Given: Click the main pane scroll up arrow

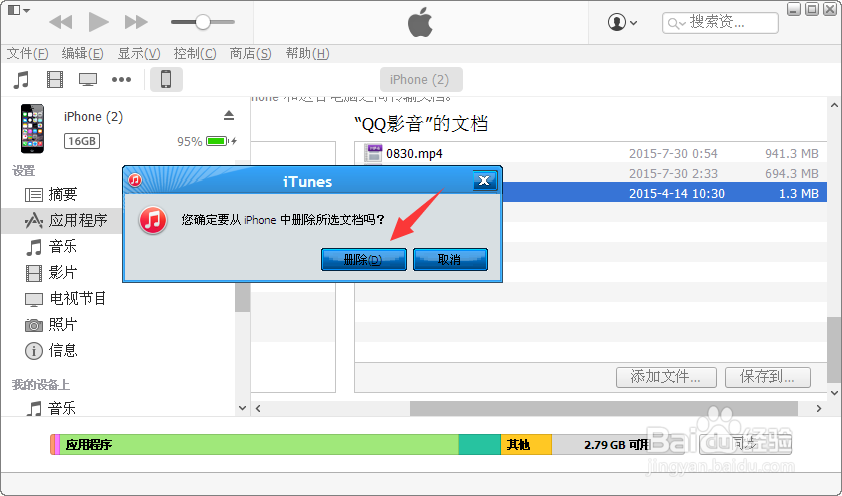Looking at the screenshot, I should (x=834, y=106).
